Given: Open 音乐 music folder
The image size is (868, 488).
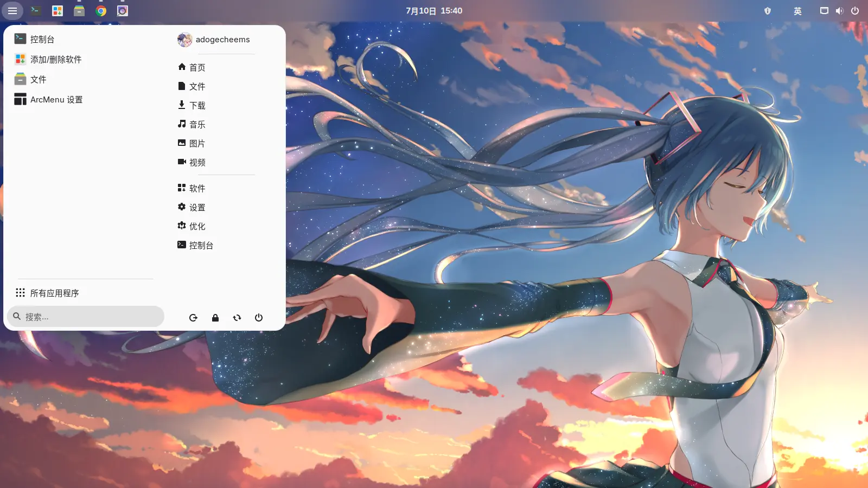Looking at the screenshot, I should pos(226,124).
